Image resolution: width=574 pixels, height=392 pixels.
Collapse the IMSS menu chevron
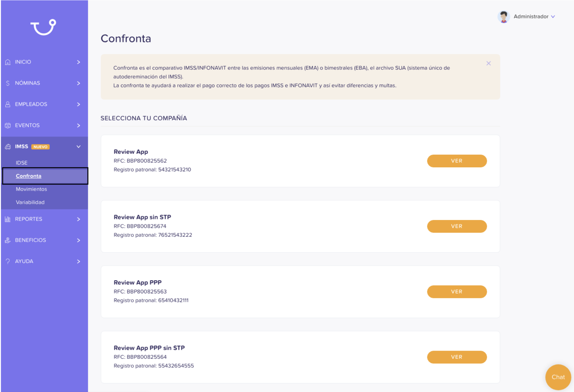(78, 147)
